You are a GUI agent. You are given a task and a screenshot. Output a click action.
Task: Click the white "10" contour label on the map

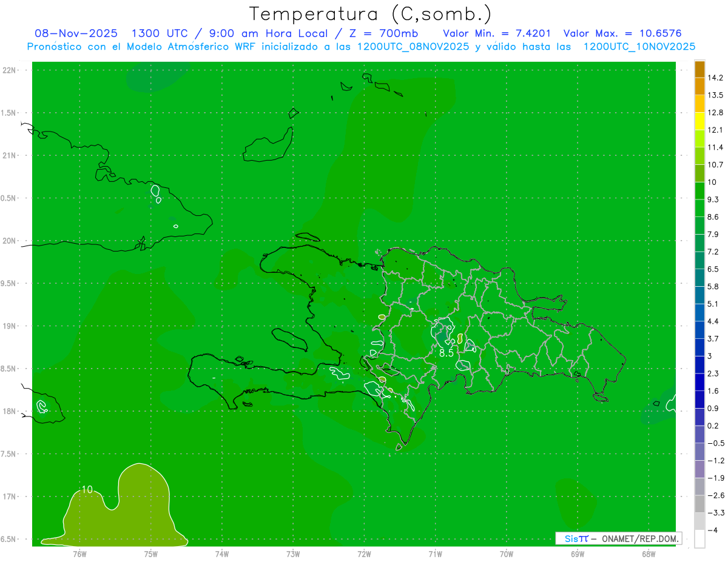click(87, 489)
